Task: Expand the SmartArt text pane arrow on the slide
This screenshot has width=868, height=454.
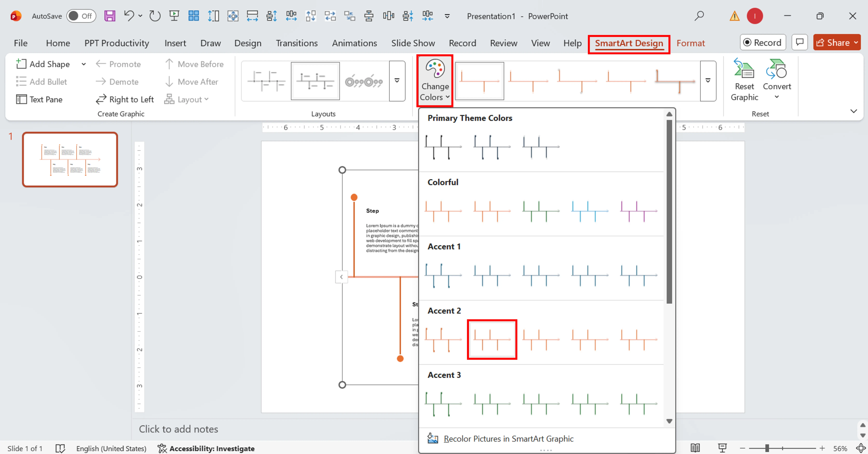Action: tap(341, 277)
